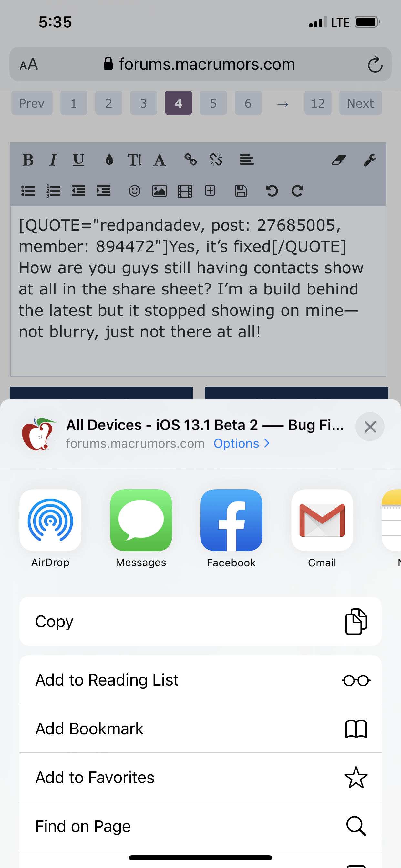Screen dimensions: 401x868
Task: Open font size dropdown
Action: coord(134,160)
